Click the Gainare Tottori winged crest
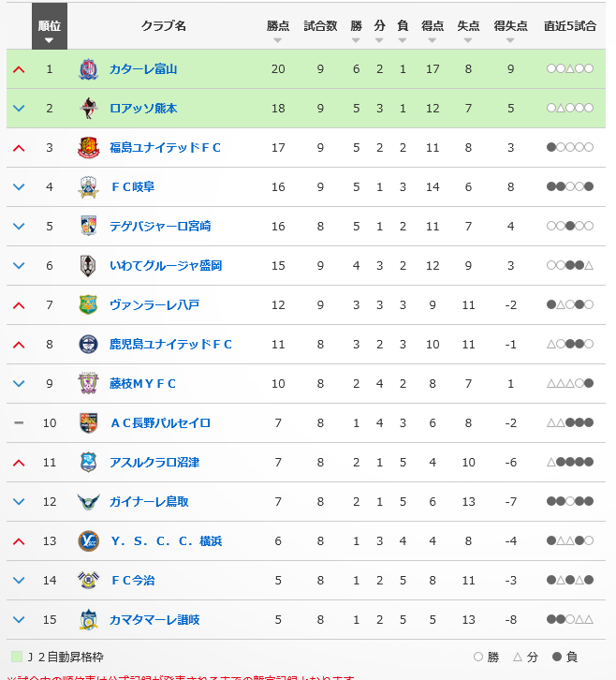 pos(88,502)
